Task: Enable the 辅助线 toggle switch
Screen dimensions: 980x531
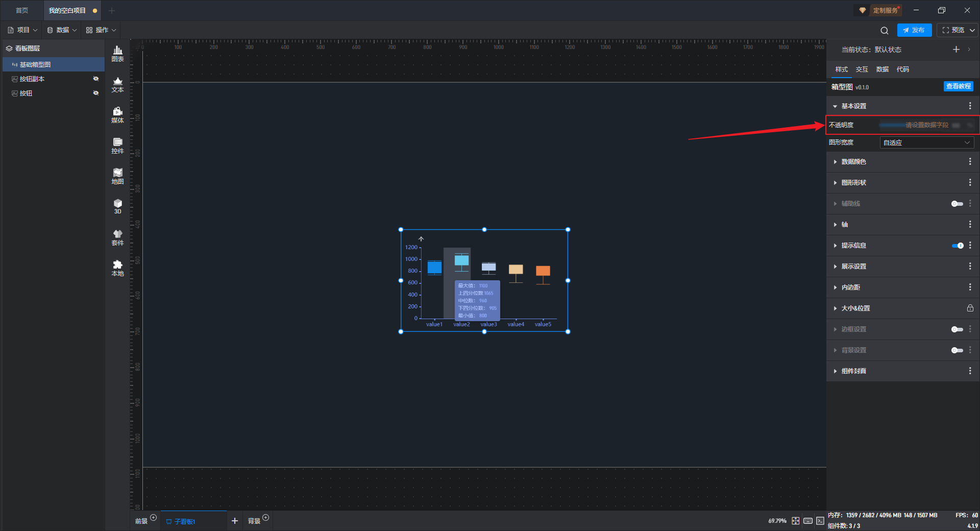Action: [957, 204]
